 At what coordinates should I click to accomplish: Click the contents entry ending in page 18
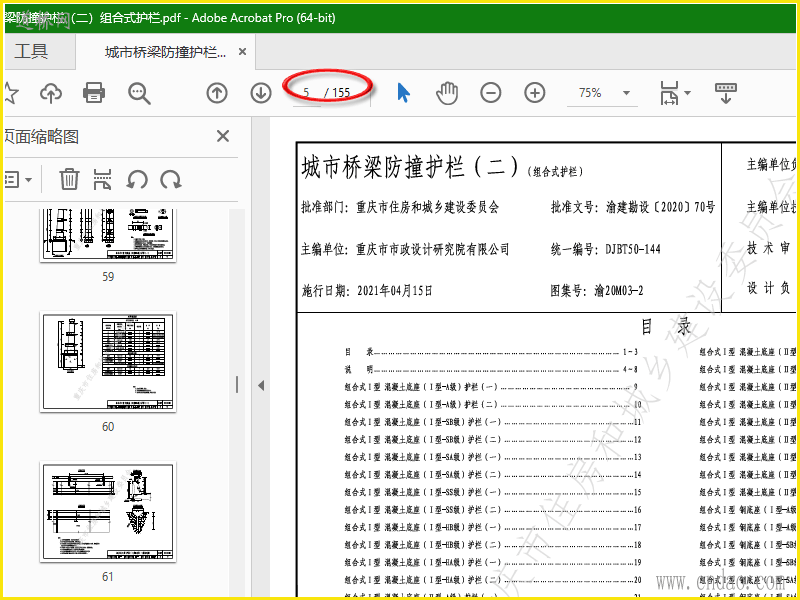493,545
